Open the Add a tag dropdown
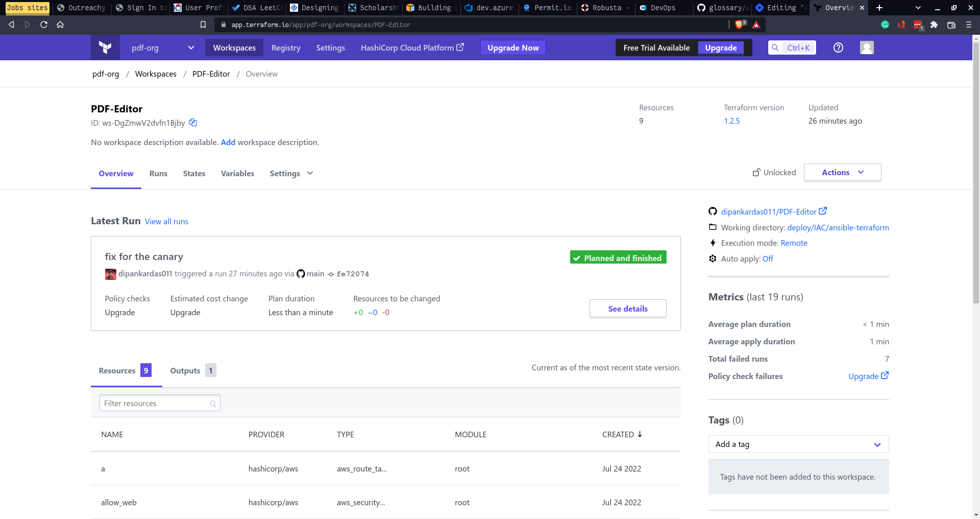The width and height of the screenshot is (980, 519). point(798,444)
